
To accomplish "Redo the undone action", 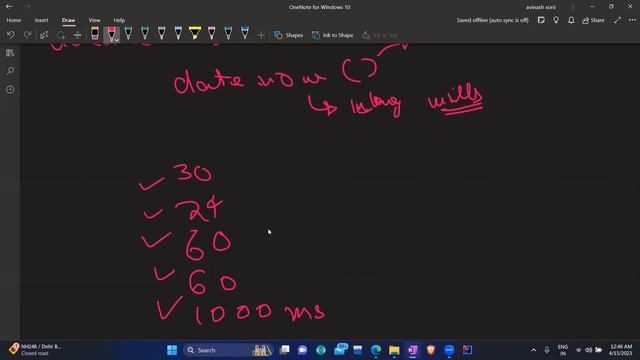I will 28,35.
